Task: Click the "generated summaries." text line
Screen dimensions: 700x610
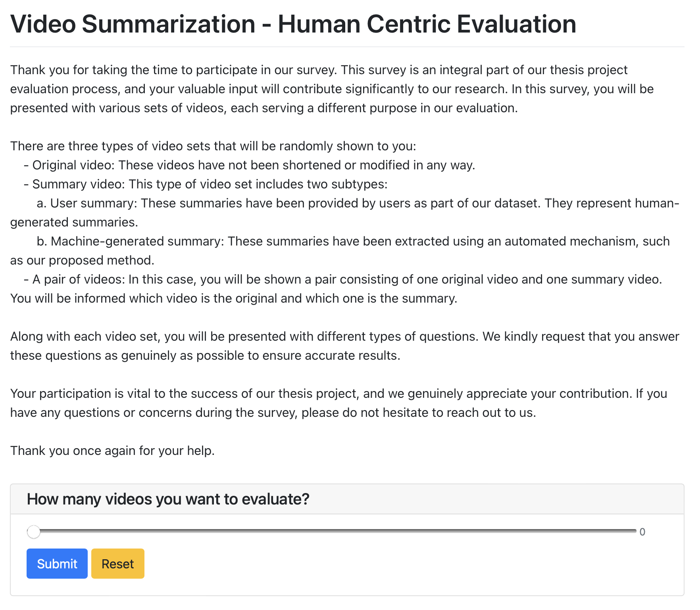Action: click(74, 222)
